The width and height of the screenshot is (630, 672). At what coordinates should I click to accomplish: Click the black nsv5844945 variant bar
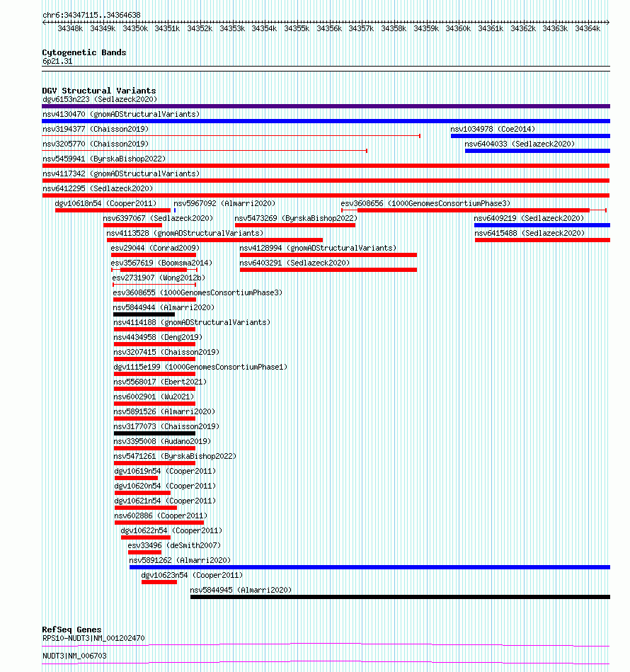(400, 597)
